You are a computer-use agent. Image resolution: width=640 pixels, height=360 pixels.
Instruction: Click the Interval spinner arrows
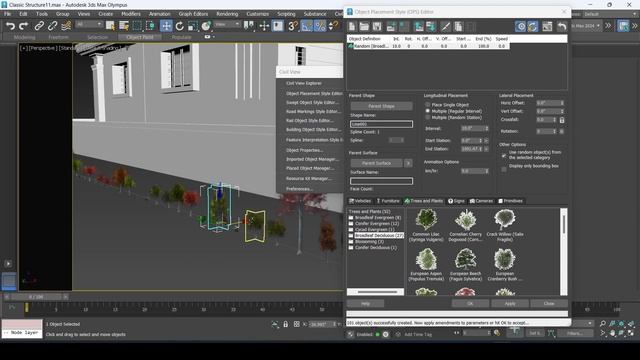click(x=487, y=128)
